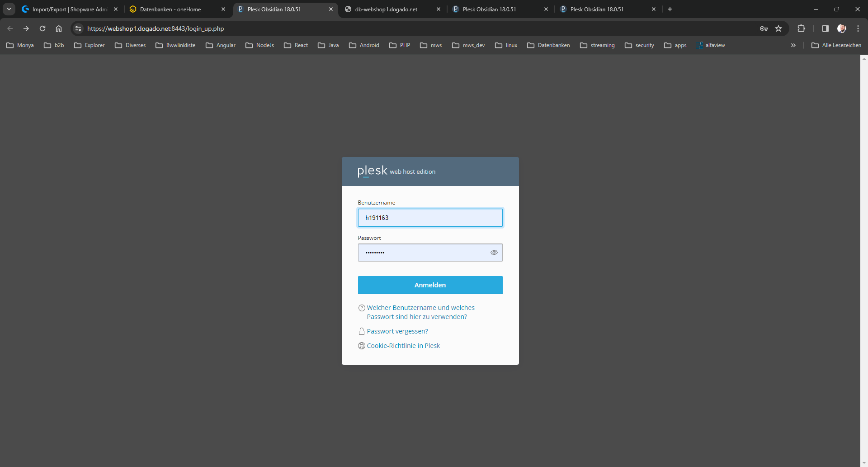Switch to Datenbanken - oneHome tab
868x467 pixels.
point(170,9)
